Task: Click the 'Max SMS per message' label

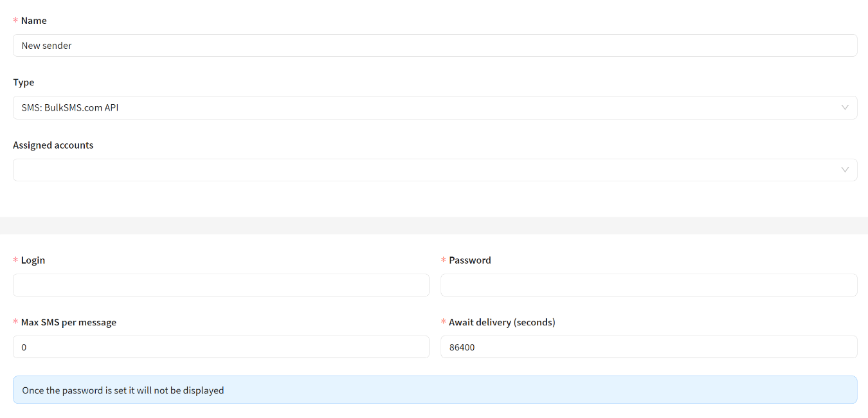Action: coord(69,322)
